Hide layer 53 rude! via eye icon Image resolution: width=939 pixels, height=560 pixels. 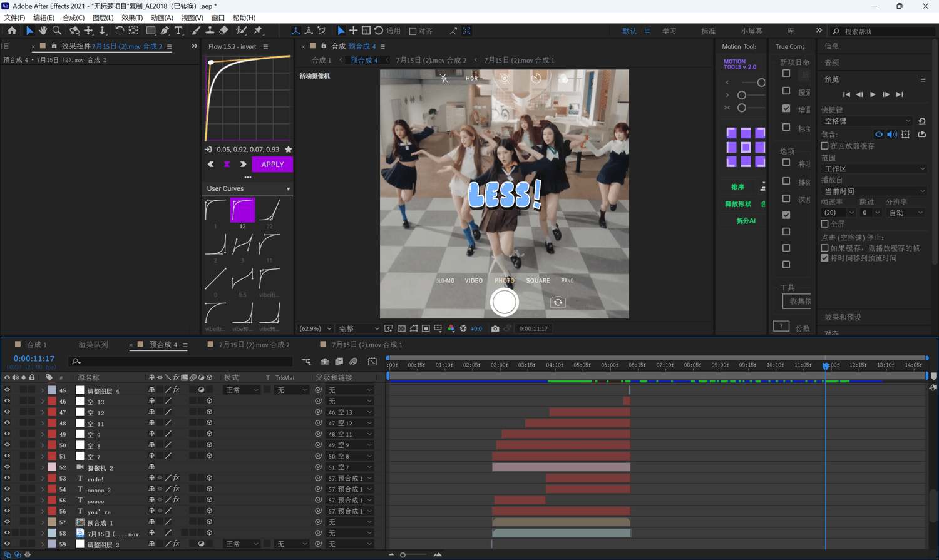point(7,478)
